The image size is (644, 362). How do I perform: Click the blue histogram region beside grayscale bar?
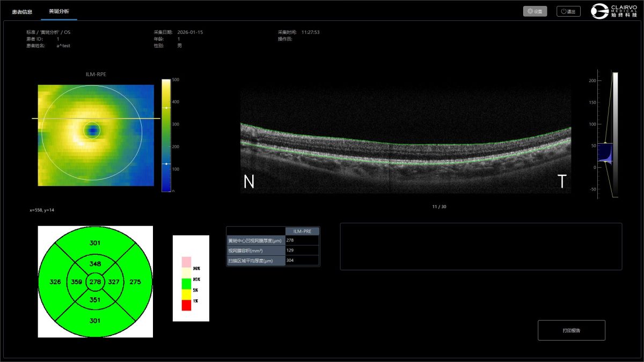[605, 152]
